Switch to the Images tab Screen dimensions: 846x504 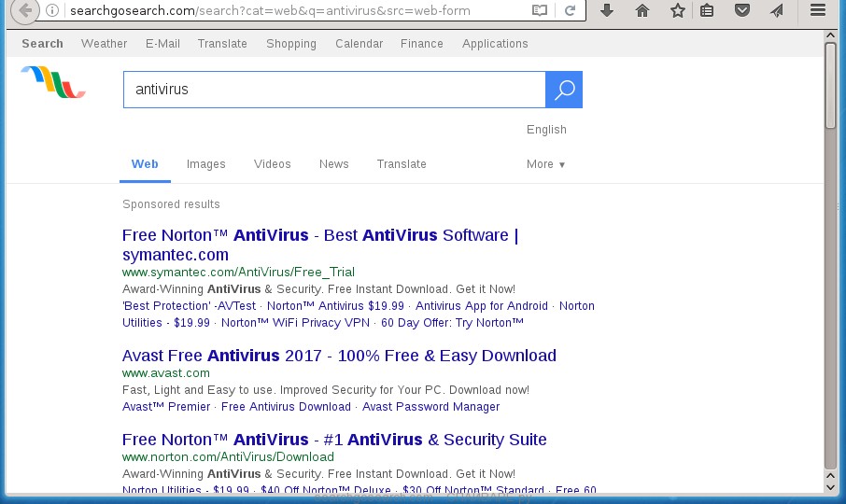point(205,164)
